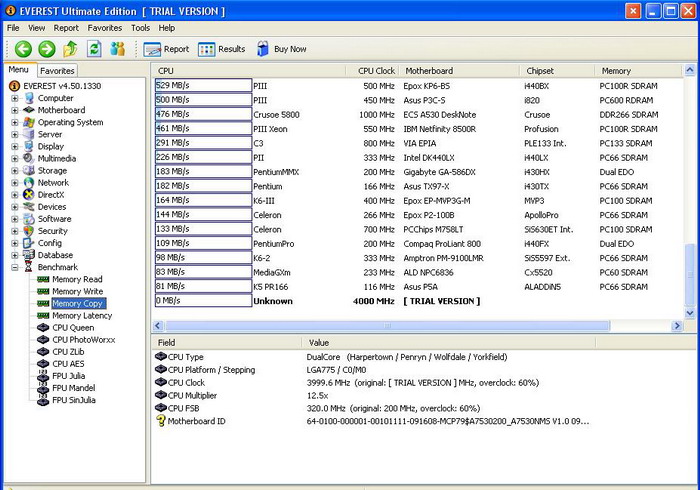Sort by the CPU Clock column header
This screenshot has width=700, height=490.
pos(377,71)
